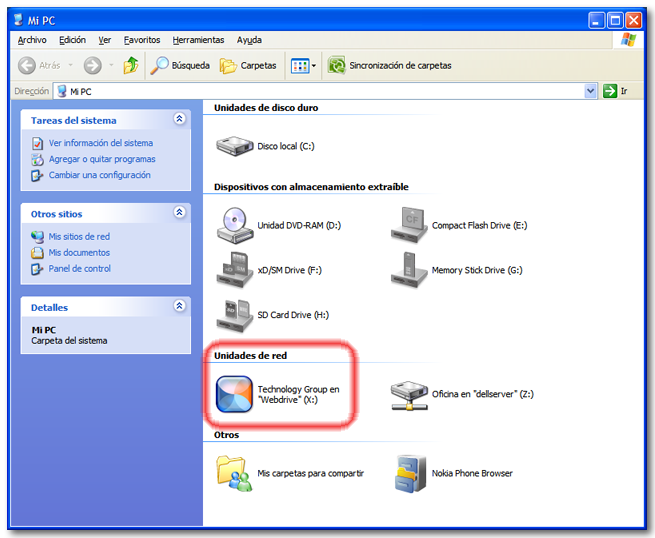The image size is (655, 538).
Task: Click the Mi PC title bar icon
Action: [18, 20]
